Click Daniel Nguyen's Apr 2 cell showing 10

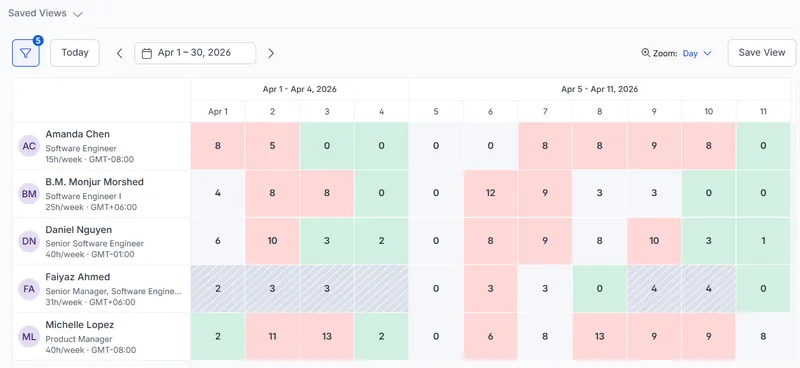272,241
